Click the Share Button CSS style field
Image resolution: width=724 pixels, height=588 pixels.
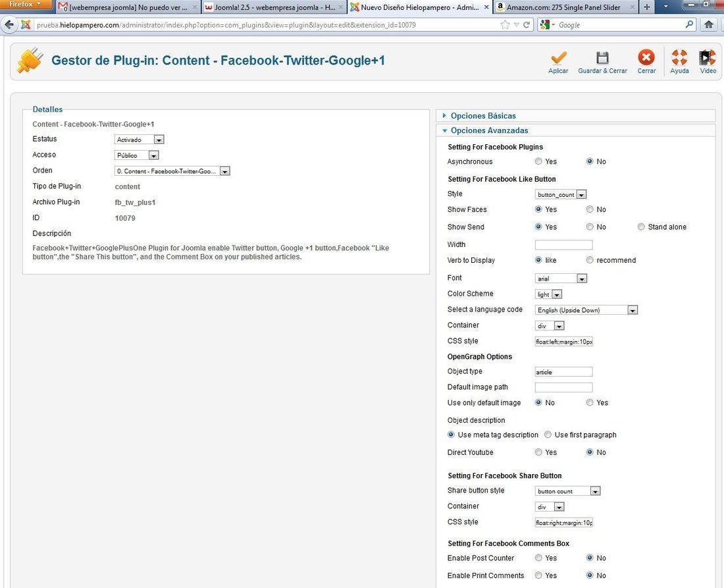[x=563, y=523]
